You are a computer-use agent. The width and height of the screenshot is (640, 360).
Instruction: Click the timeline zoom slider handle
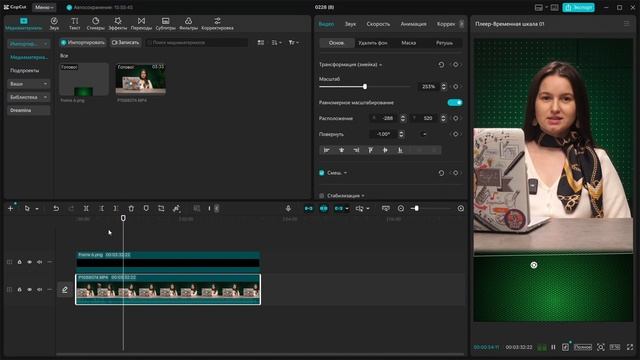[x=416, y=209]
